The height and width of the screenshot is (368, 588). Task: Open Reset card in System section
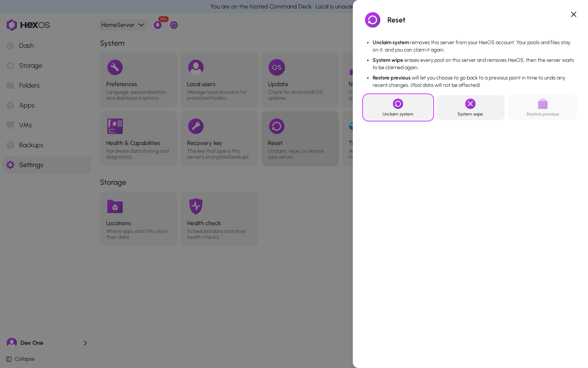pos(300,139)
